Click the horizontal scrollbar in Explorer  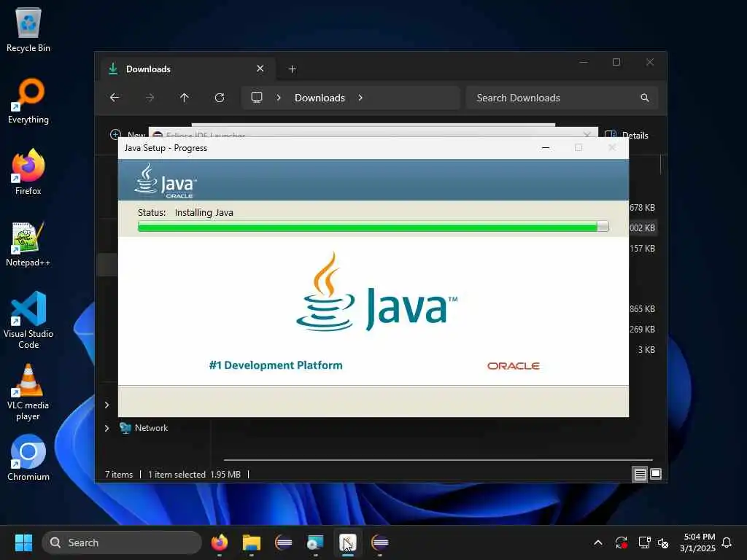(438, 460)
